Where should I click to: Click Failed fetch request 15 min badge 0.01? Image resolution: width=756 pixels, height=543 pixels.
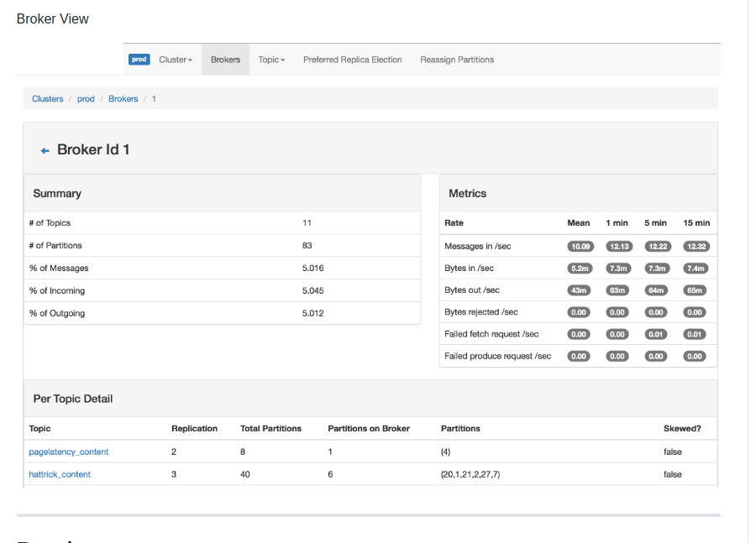(695, 334)
